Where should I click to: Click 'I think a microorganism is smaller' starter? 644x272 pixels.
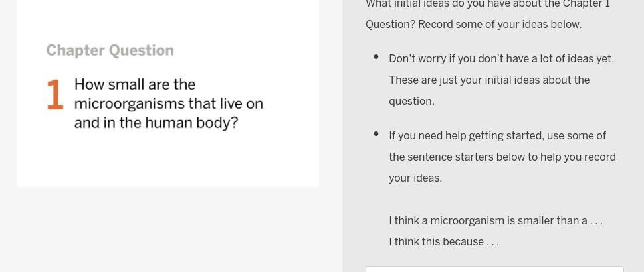pos(495,221)
